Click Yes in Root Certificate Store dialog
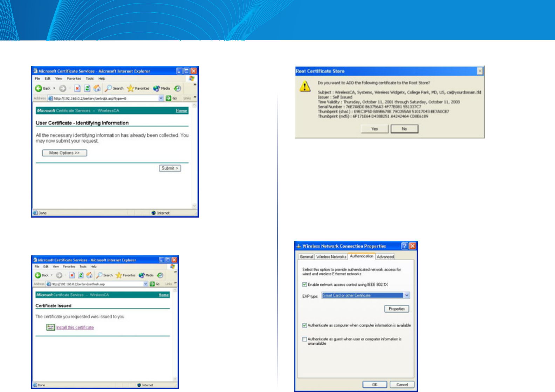The height and width of the screenshot is (392, 555). point(375,129)
